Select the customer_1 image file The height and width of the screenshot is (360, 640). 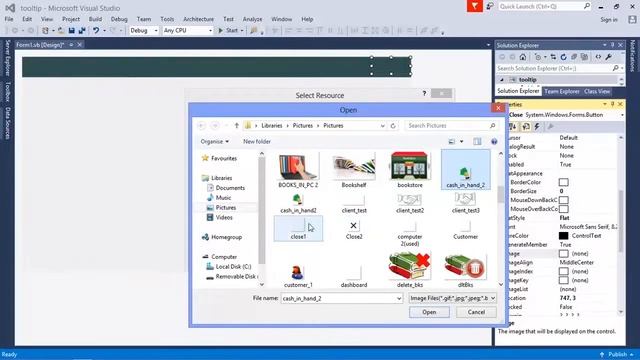(298, 276)
